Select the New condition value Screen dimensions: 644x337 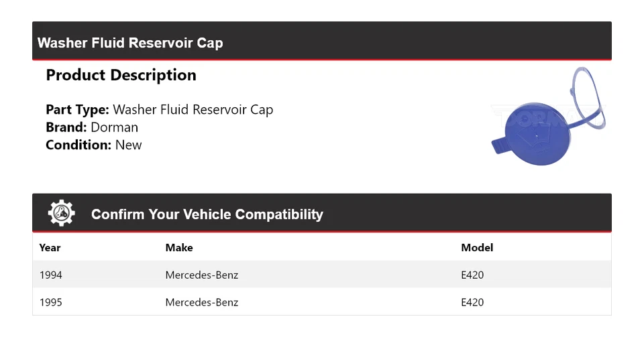[x=128, y=145]
